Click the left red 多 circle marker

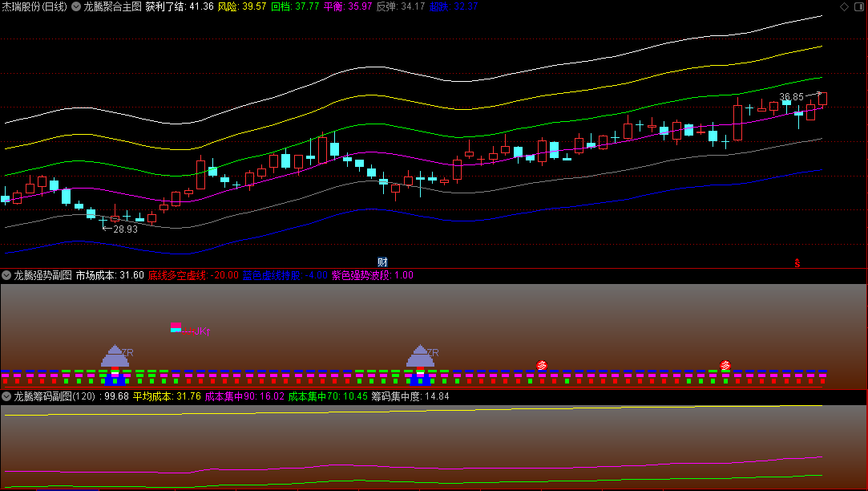point(542,365)
